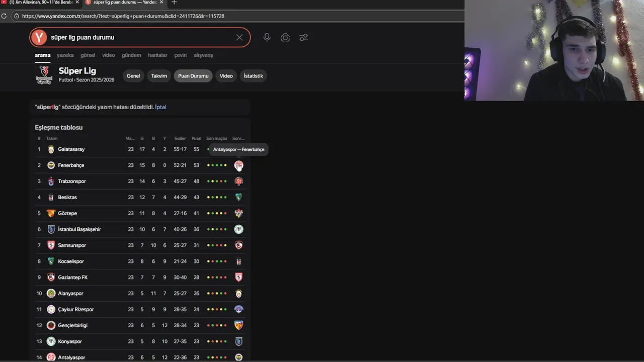Click next opponent crest in Samsunspor row
This screenshot has height=362, width=644.
click(239, 245)
